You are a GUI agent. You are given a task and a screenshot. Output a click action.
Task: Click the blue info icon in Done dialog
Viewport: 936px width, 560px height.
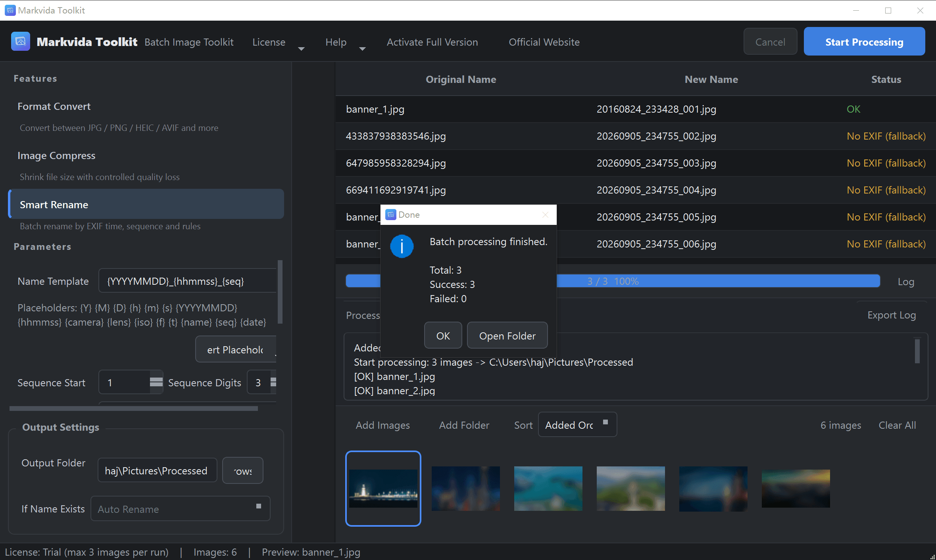[402, 246]
